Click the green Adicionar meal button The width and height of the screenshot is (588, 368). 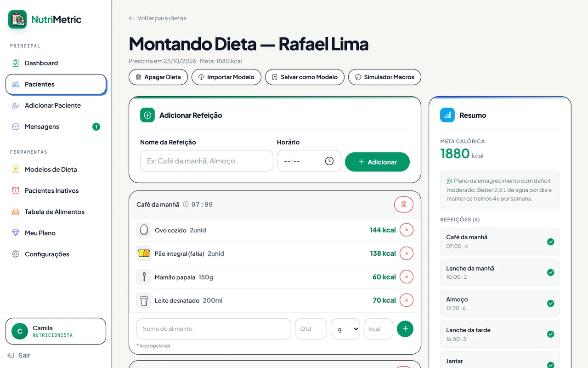377,162
